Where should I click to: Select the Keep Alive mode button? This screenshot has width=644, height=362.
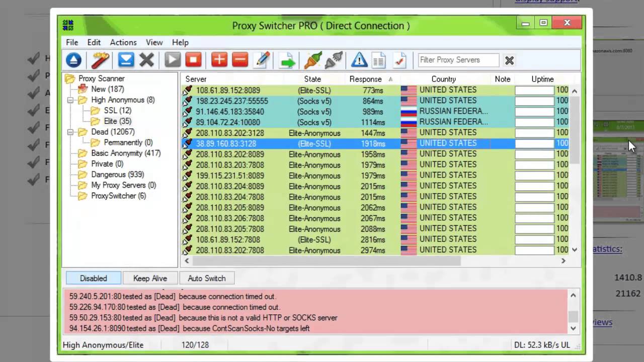click(x=150, y=278)
